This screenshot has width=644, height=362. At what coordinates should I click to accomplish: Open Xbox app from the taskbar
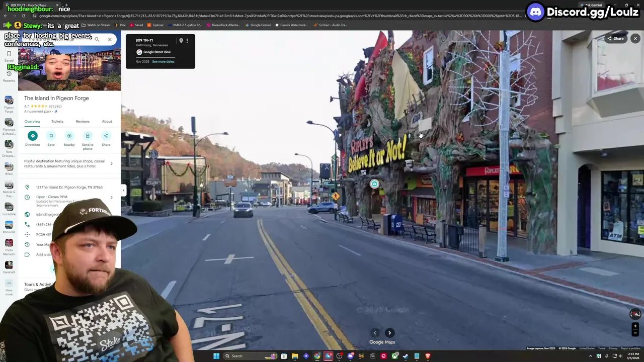pos(394,356)
